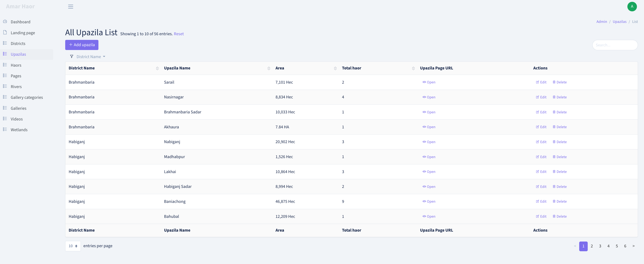The height and width of the screenshot is (264, 644).
Task: Go to pagination page 3
Action: [600, 246]
